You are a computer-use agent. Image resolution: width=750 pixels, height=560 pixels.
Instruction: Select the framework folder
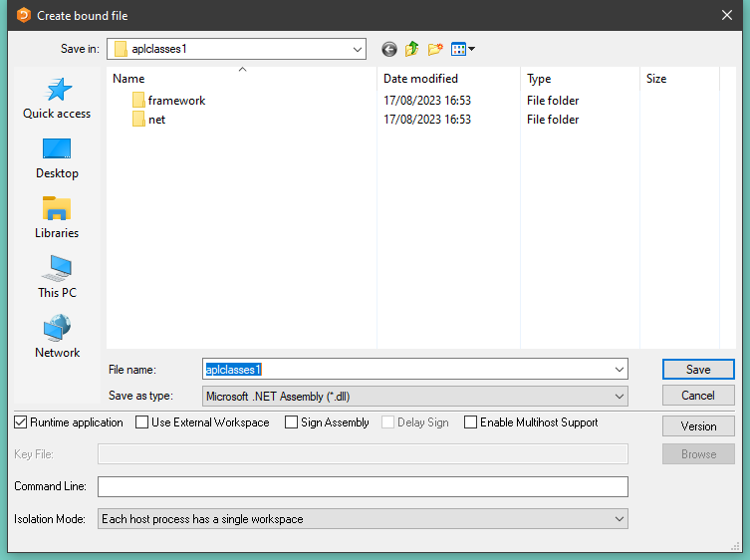click(x=176, y=101)
